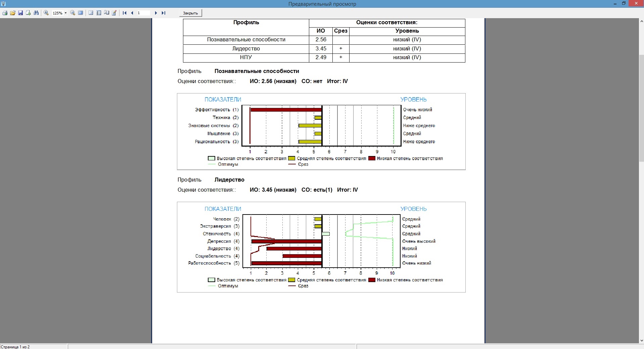
Task: Open a report file via folder icon
Action: [12, 13]
